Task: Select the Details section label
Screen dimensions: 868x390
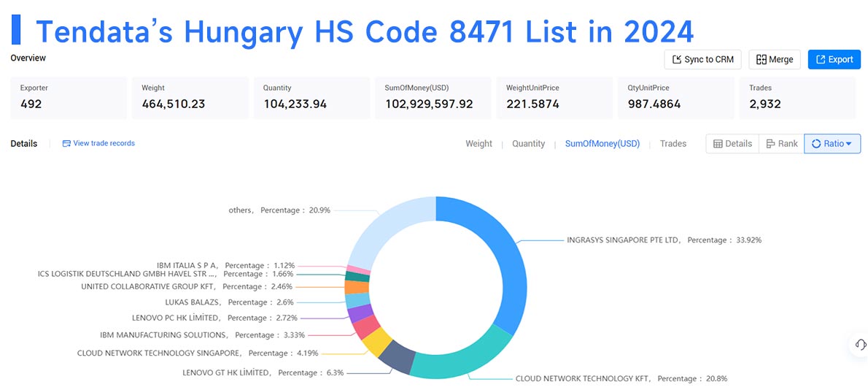Action: (x=24, y=143)
